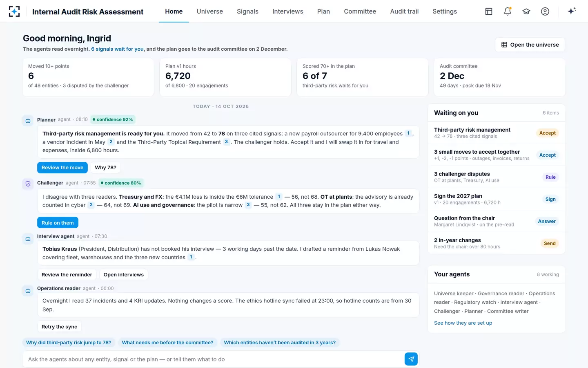
Task: Click Rule on them button
Action: (58, 223)
